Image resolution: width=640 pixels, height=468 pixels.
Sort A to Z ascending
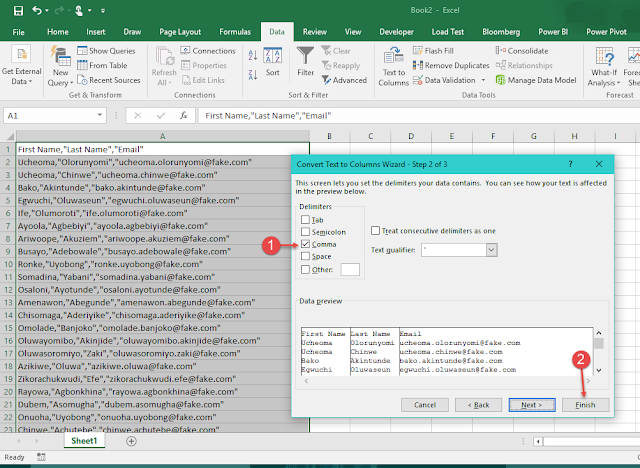253,55
